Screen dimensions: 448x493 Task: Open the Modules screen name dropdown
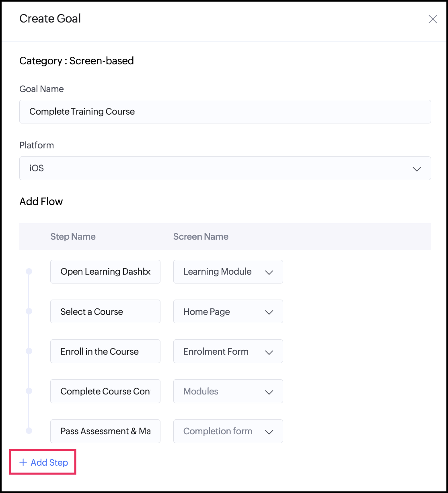coord(228,391)
